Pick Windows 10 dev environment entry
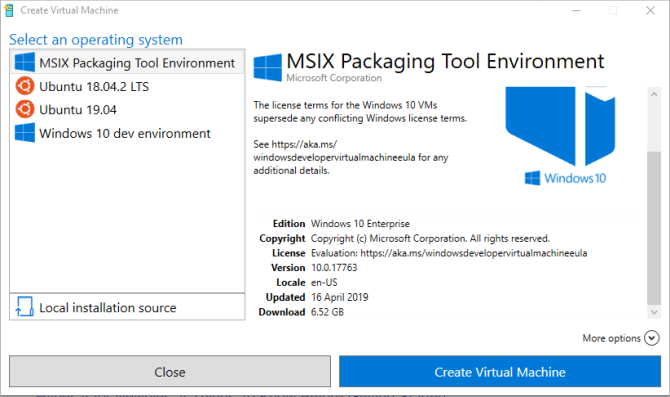The width and height of the screenshot is (670, 397). (127, 133)
